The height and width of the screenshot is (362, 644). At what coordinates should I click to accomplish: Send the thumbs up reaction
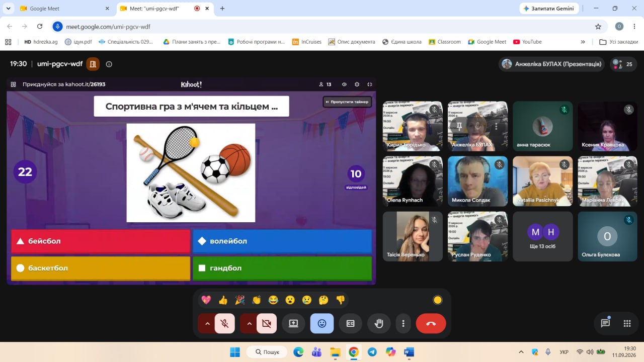223,300
